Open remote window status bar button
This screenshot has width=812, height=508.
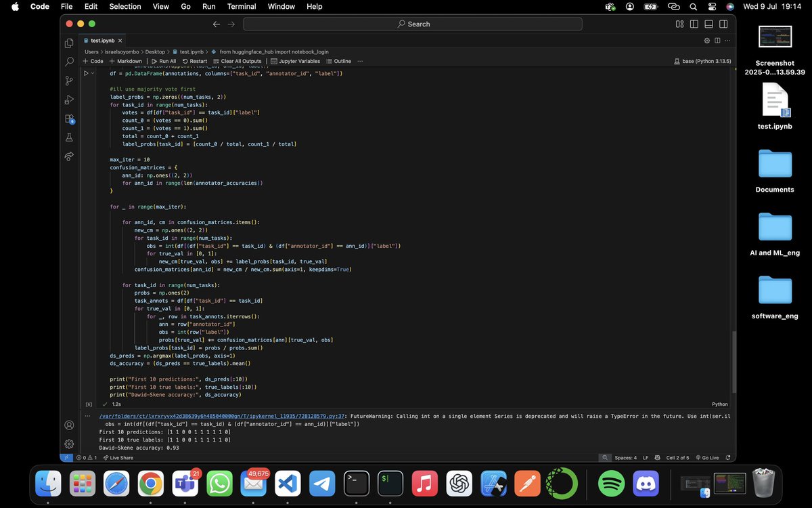[66, 458]
